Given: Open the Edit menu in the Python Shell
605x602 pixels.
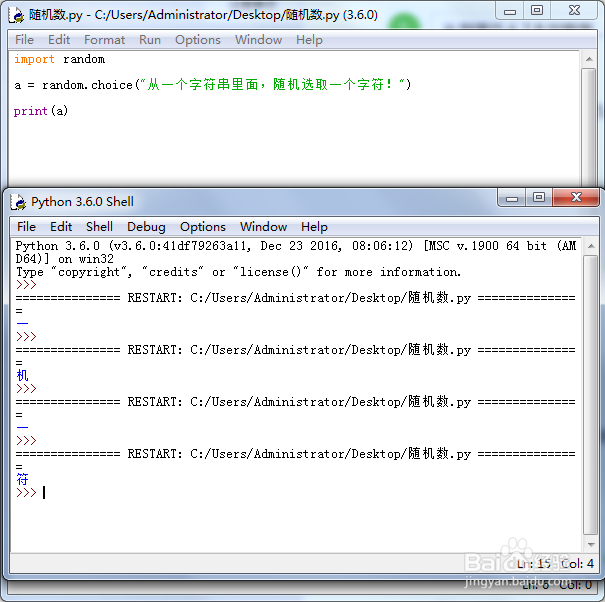Looking at the screenshot, I should coord(61,227).
